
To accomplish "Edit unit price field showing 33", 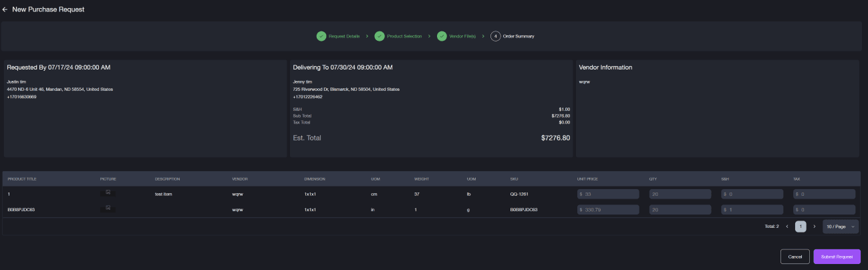I will point(608,194).
